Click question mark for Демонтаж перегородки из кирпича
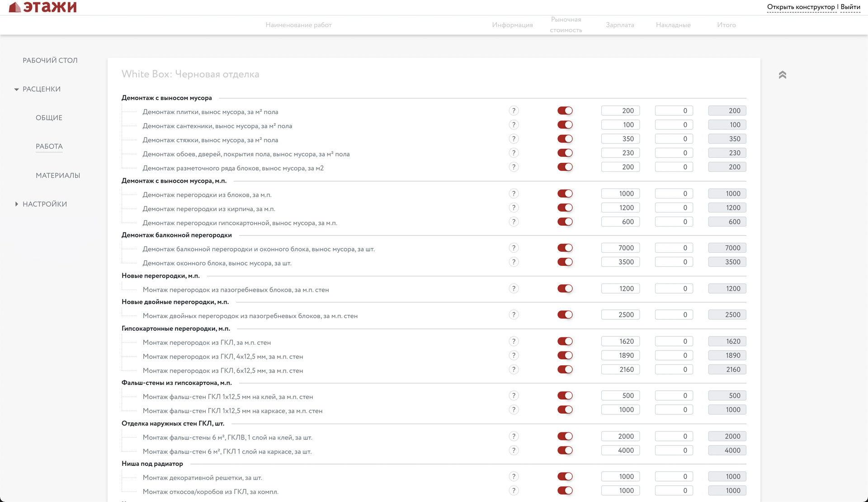 point(514,208)
